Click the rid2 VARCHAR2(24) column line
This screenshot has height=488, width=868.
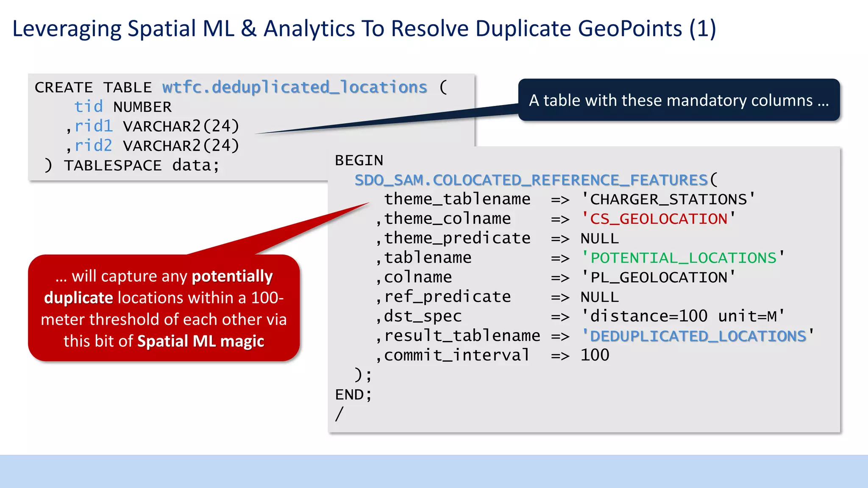click(153, 146)
